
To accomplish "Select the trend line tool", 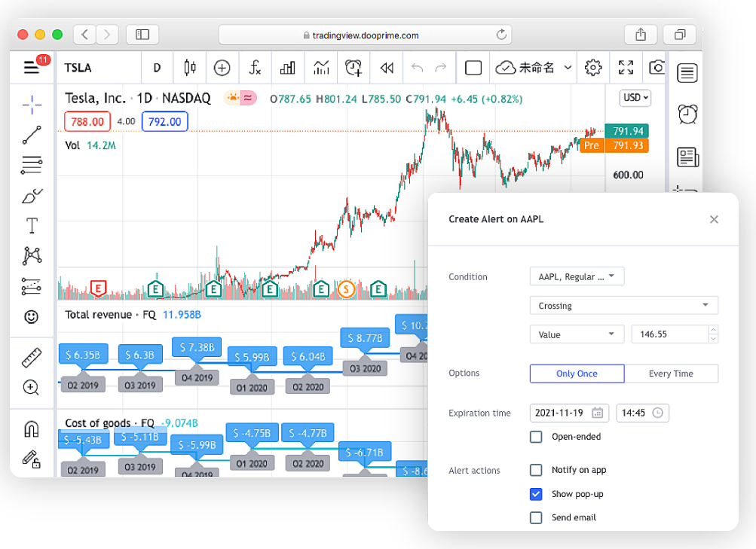I will click(x=32, y=136).
